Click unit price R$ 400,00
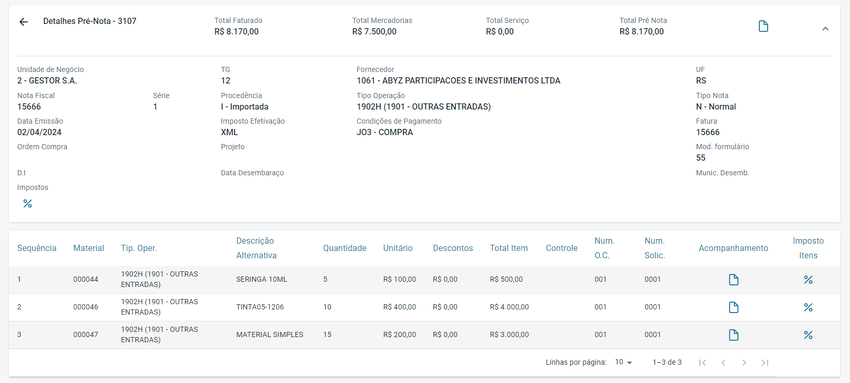 400,307
